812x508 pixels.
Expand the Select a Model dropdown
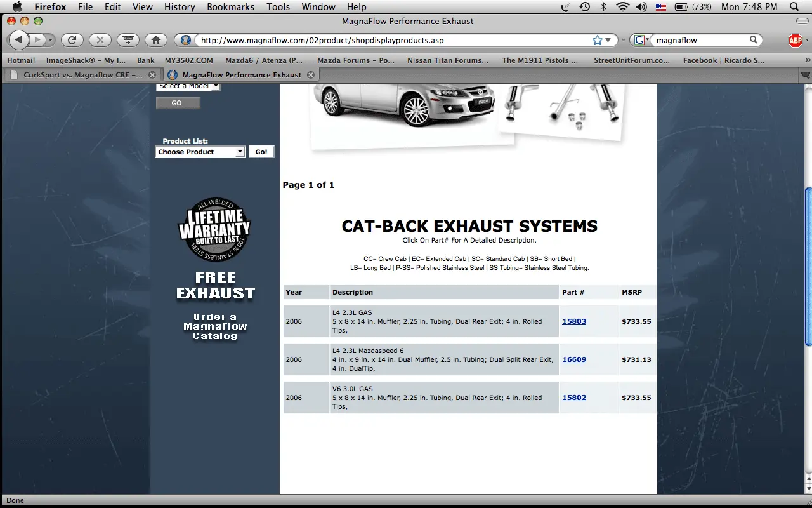coord(188,86)
